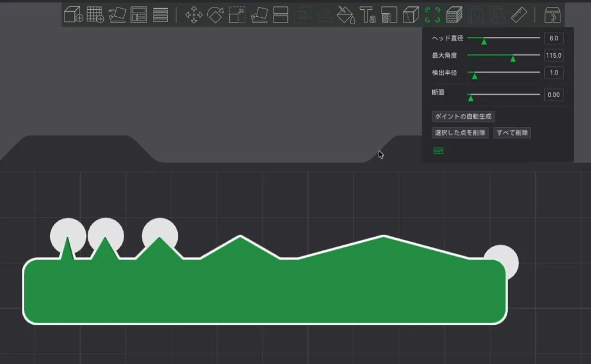Select the Scale tool
This screenshot has width=591, height=364.
tap(237, 15)
